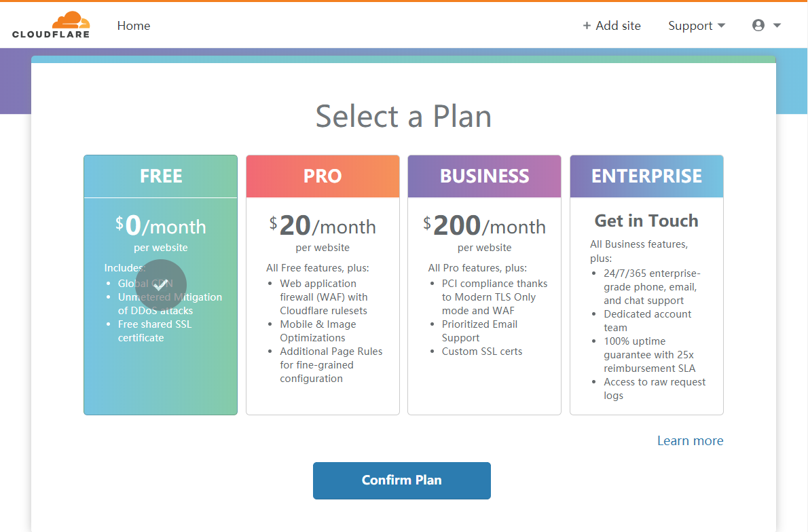
Task: Choose the Business plan header
Action: [x=484, y=176]
